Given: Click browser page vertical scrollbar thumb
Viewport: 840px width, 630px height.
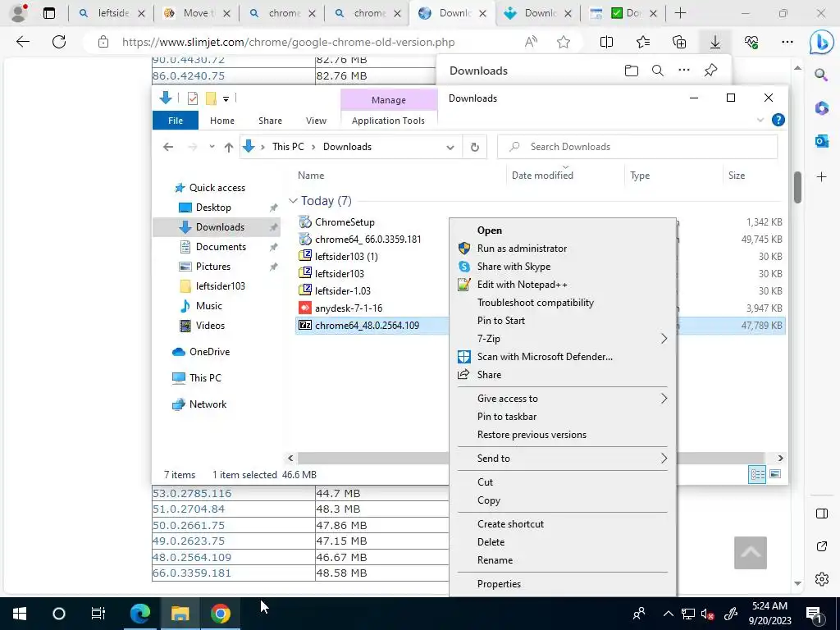Looking at the screenshot, I should click(797, 188).
